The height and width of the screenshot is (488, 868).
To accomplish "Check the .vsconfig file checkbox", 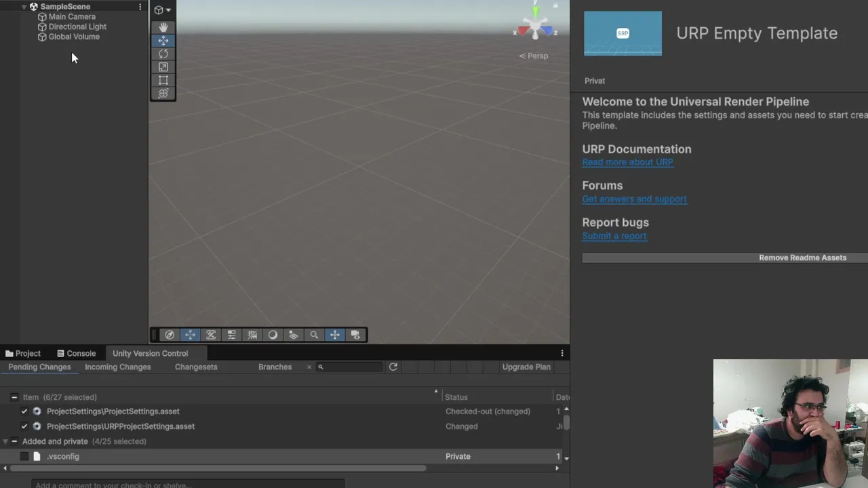I will 24,456.
